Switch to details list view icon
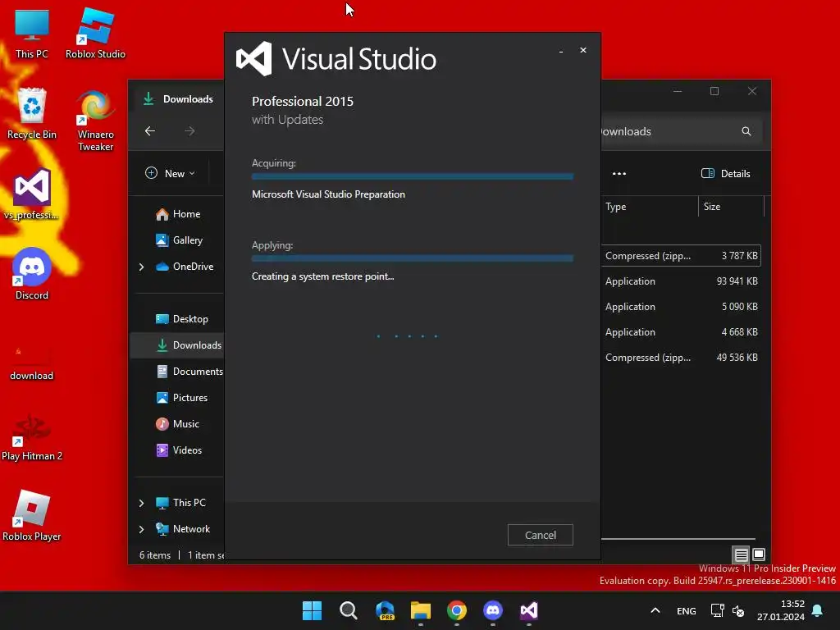Screen dimensions: 840x630 741,555
